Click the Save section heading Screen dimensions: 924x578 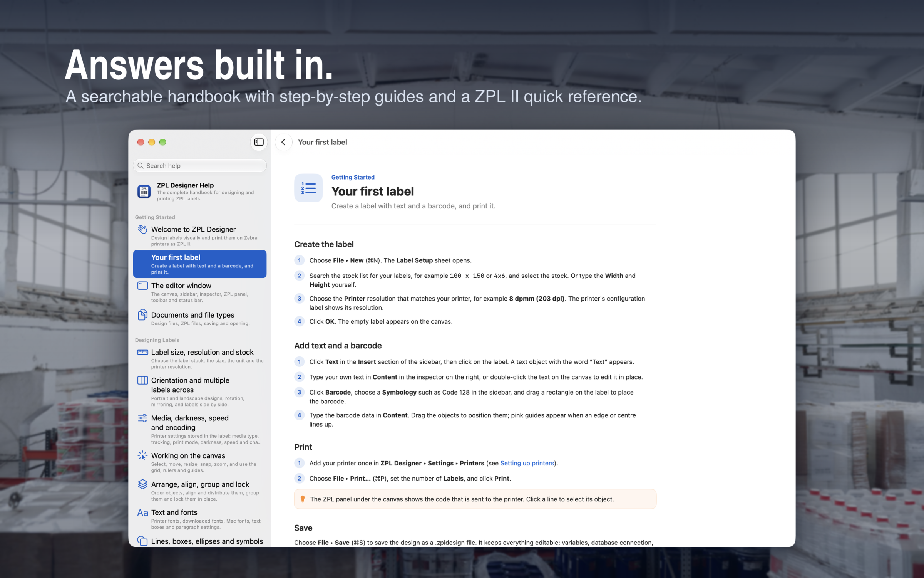pyautogui.click(x=303, y=528)
